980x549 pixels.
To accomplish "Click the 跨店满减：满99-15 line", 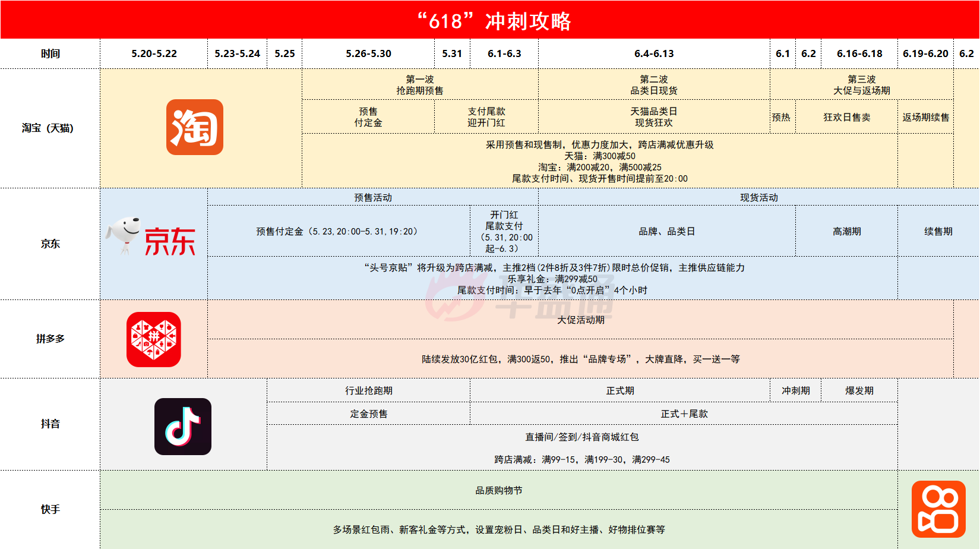I will point(582,459).
